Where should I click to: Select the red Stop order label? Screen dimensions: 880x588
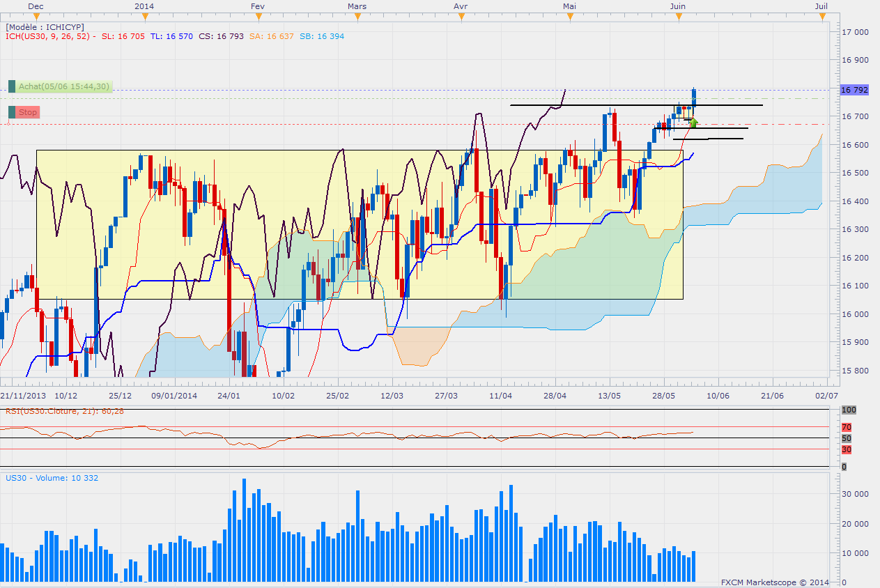[x=28, y=112]
